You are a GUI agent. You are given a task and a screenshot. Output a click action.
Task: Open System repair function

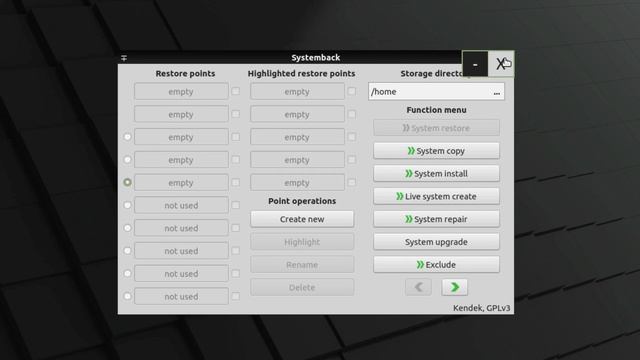pos(436,219)
